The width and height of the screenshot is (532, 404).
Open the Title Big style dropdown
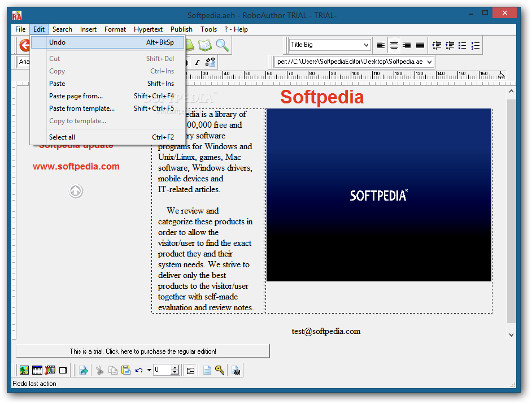(366, 45)
